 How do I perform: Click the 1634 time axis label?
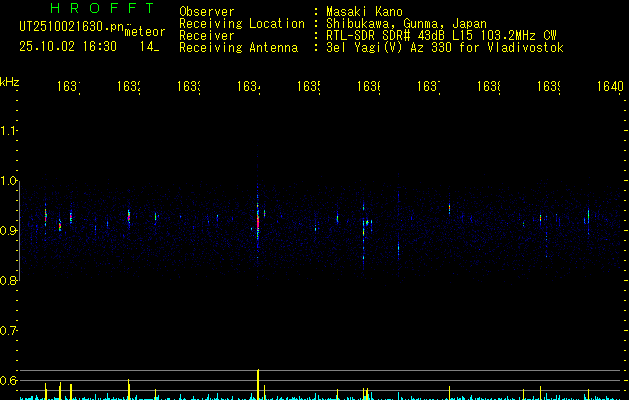pos(249,86)
